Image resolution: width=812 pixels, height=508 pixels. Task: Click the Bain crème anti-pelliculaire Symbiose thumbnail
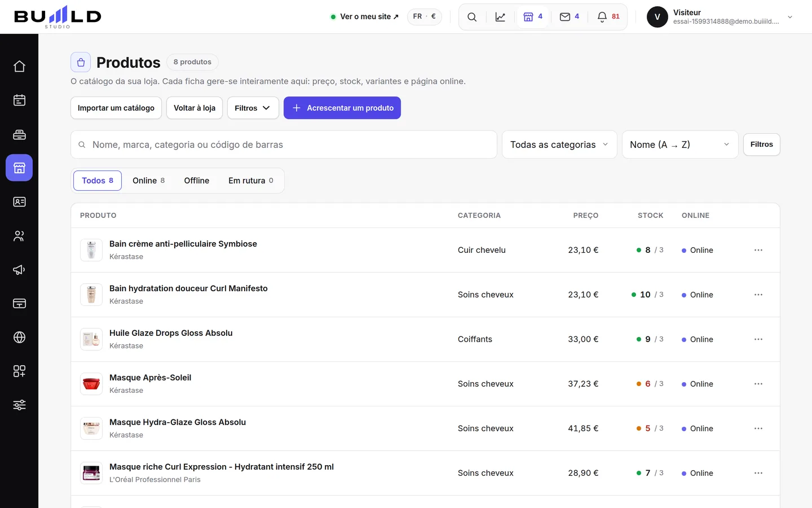91,250
